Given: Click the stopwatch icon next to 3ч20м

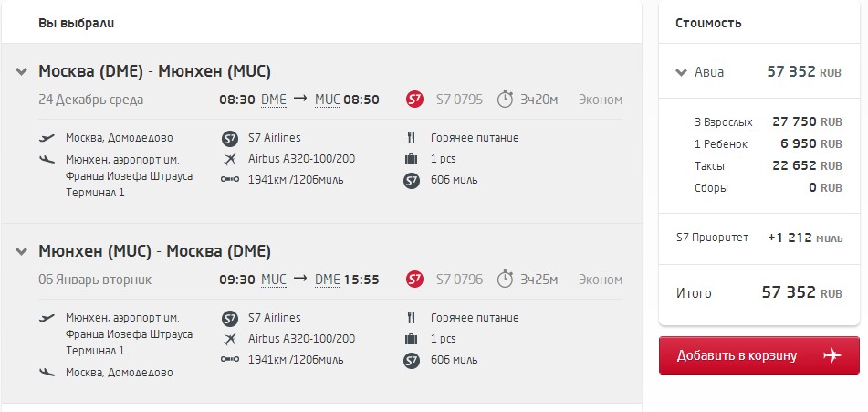Looking at the screenshot, I should pyautogui.click(x=505, y=100).
